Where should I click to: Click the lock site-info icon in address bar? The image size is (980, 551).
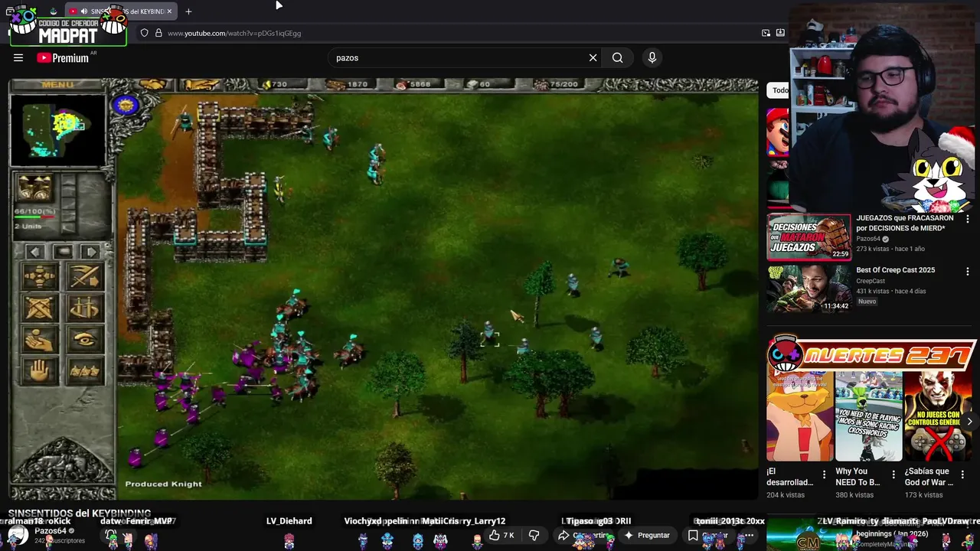[158, 34]
